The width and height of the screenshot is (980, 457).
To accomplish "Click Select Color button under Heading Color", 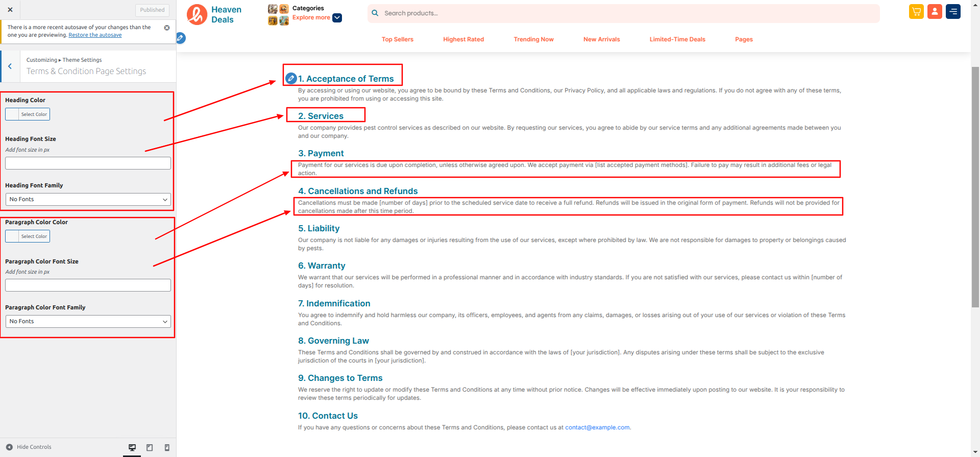I will pyautogui.click(x=34, y=114).
